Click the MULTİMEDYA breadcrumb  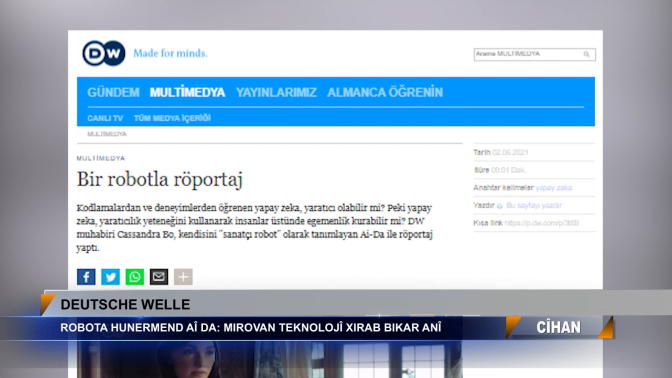tap(107, 134)
